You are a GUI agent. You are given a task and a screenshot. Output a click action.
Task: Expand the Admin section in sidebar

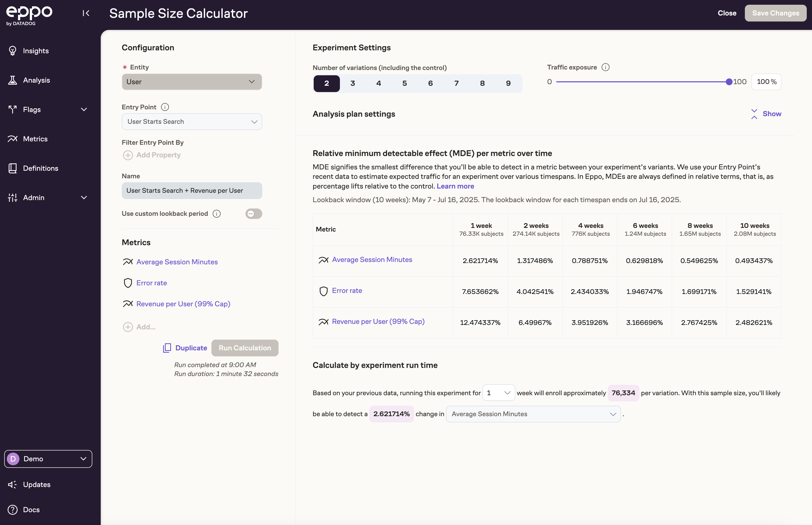pos(83,198)
